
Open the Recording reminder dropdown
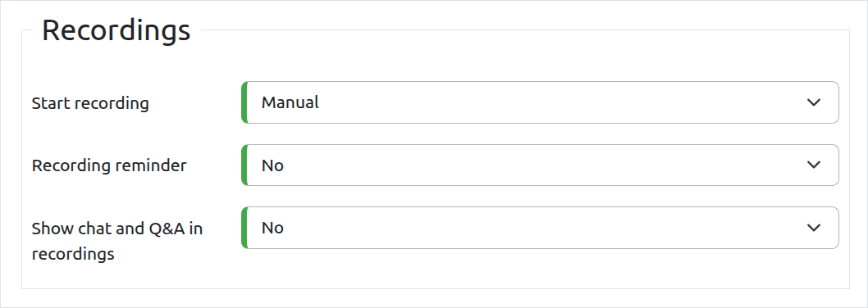[541, 165]
